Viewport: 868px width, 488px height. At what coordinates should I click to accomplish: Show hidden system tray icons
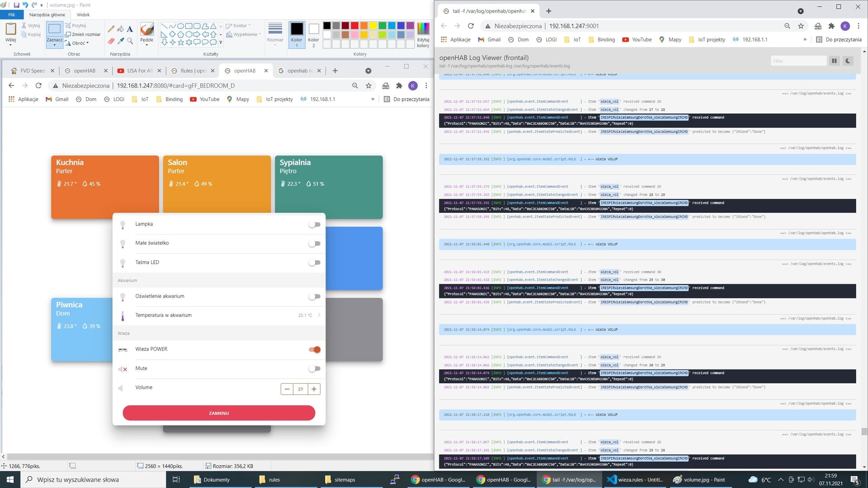(781, 479)
